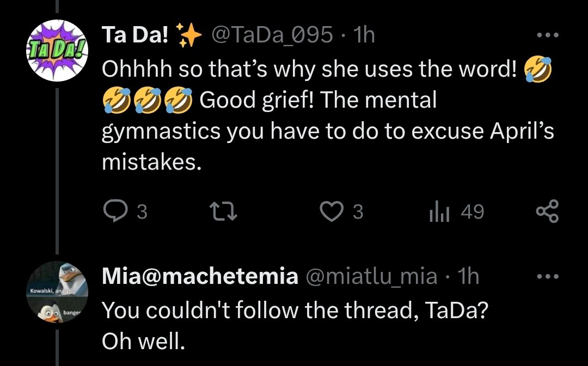Open more options for Mia's reply
The image size is (588, 366).
point(548,277)
